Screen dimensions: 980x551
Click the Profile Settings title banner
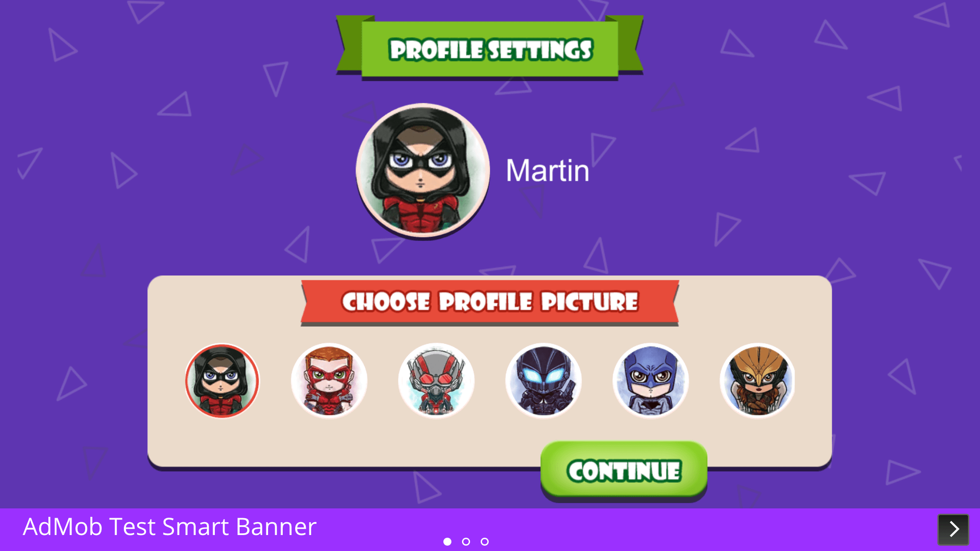click(x=490, y=49)
